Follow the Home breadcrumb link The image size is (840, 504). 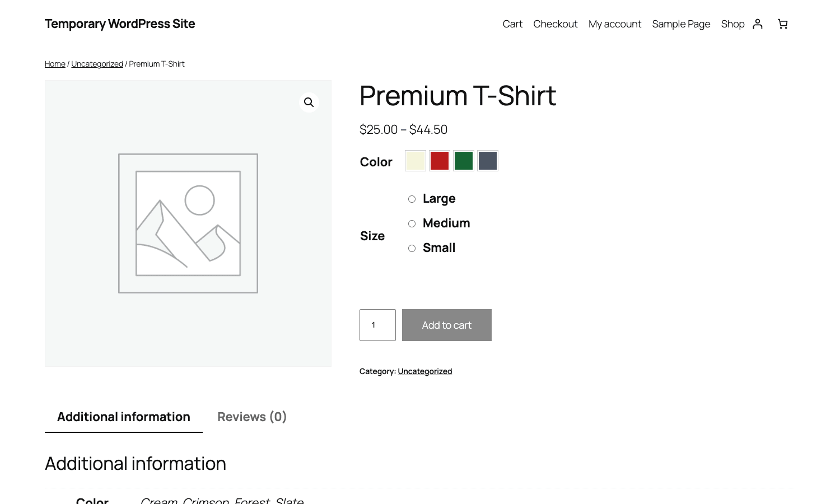click(55, 64)
